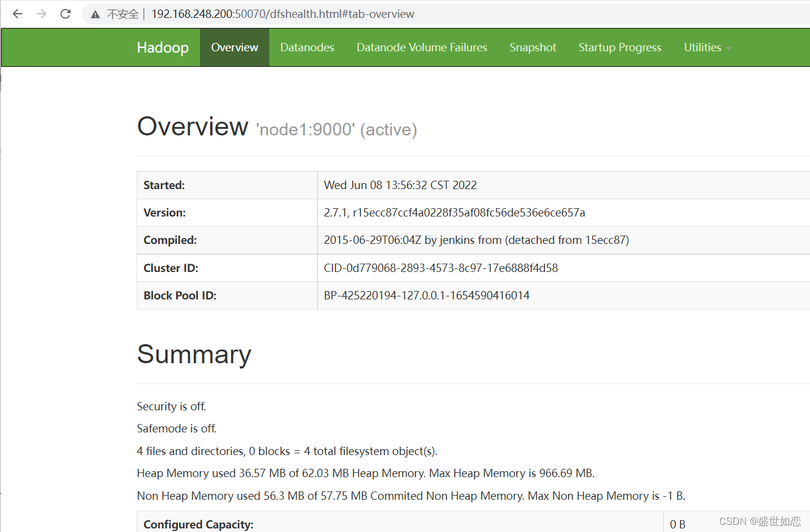This screenshot has width=810, height=532.
Task: Click the 4 files and directories line
Action: point(287,451)
